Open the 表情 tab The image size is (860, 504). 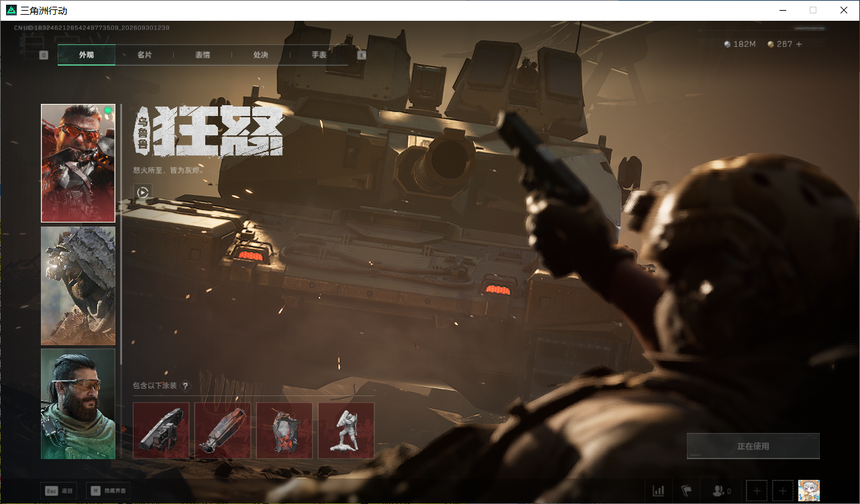[203, 55]
